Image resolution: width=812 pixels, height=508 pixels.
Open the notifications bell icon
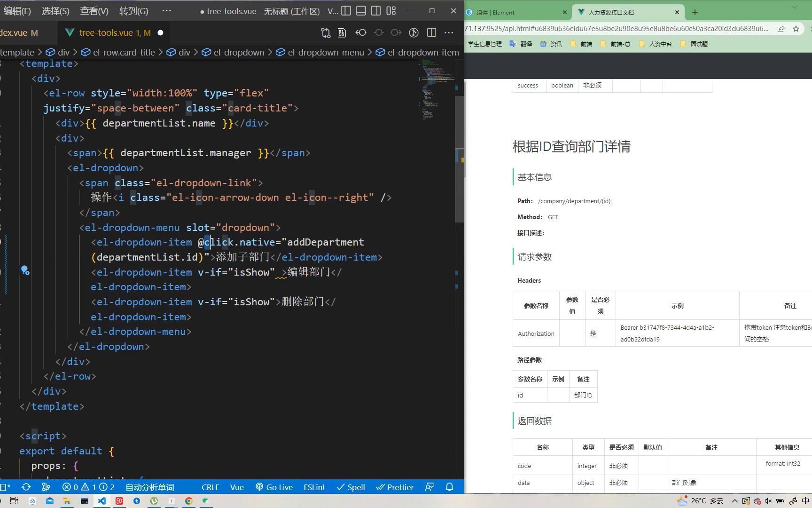[449, 487]
